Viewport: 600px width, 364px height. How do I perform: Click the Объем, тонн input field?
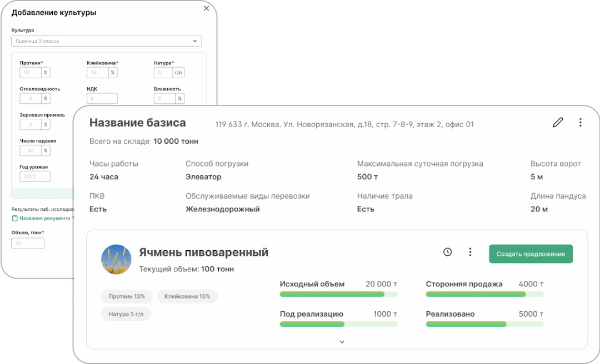(28, 244)
